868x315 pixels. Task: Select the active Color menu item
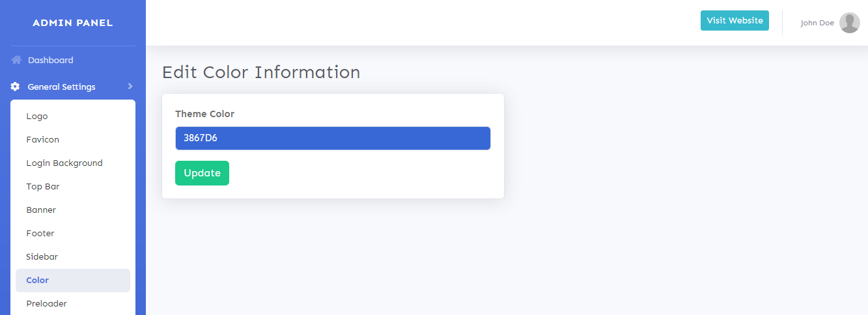38,280
